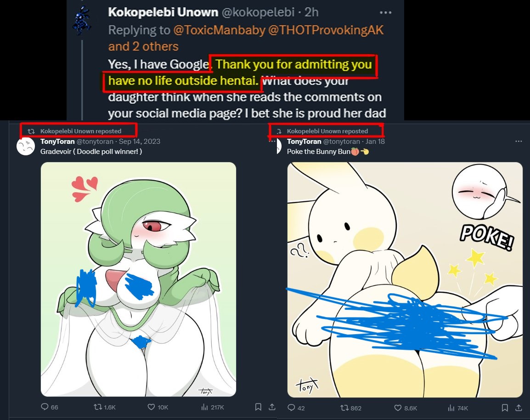Open replies on the Gradevoir post
Viewport: 530px width, 420px height.
(49, 407)
